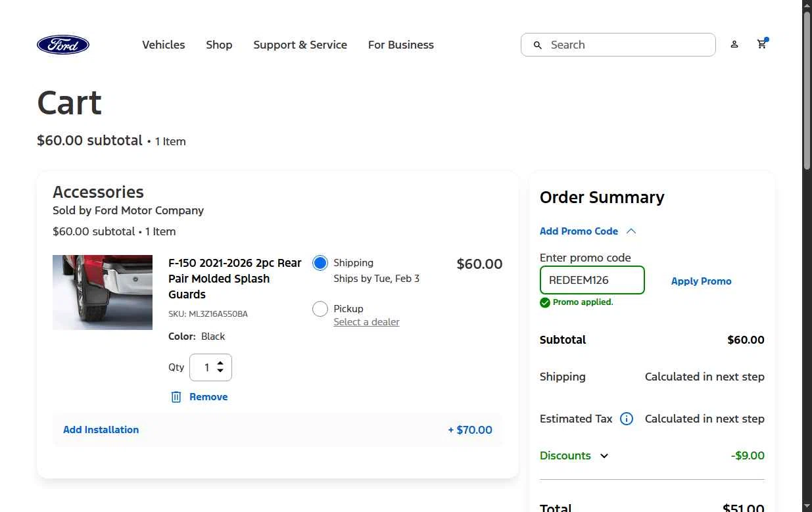Click the Remove link for the item

point(208,397)
